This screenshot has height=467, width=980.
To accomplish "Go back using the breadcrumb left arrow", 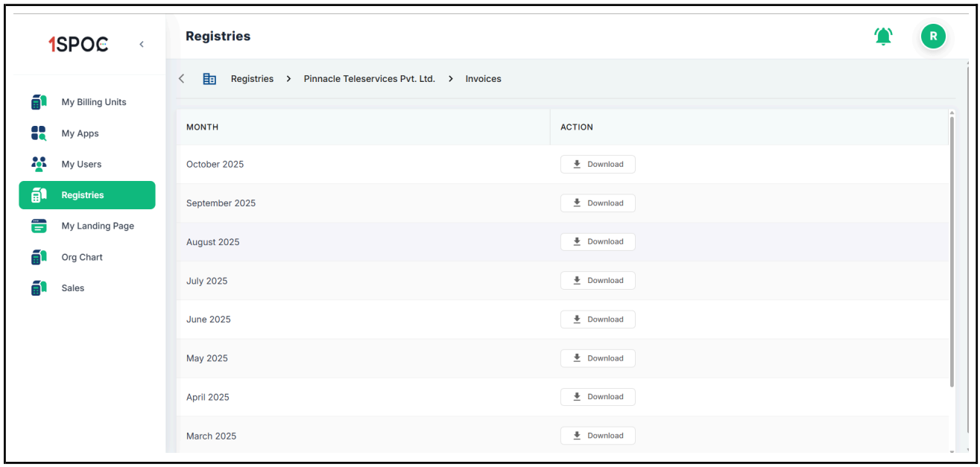I will [182, 79].
